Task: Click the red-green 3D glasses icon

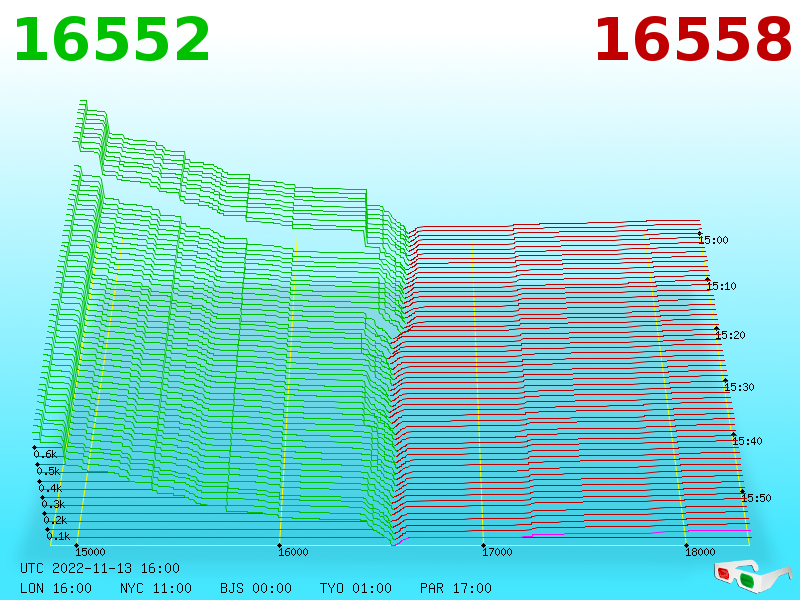Action: (753, 576)
